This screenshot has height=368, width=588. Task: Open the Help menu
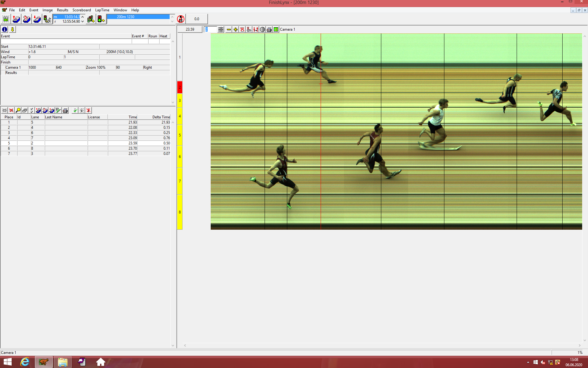(x=135, y=10)
